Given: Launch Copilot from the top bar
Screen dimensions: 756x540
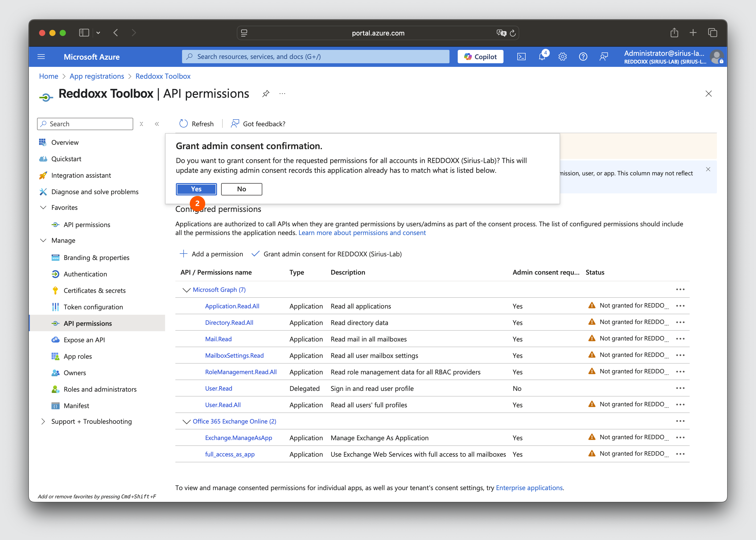Looking at the screenshot, I should 480,57.
